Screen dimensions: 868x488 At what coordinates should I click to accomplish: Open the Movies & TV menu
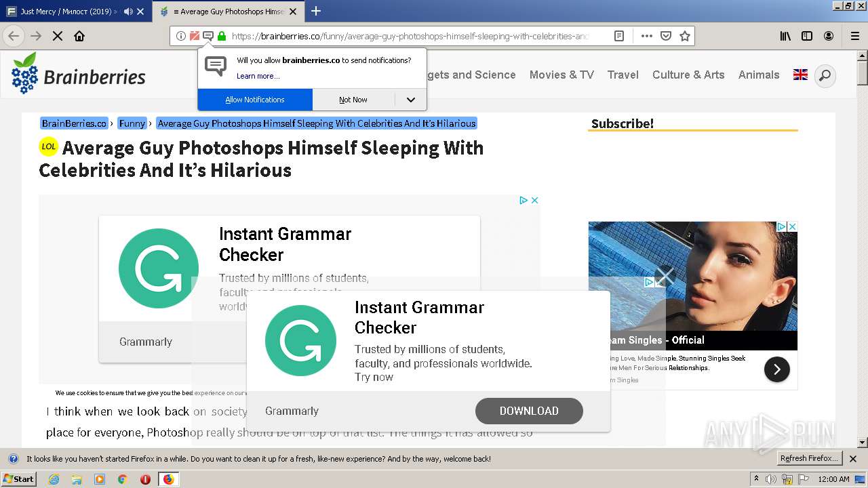pos(561,75)
